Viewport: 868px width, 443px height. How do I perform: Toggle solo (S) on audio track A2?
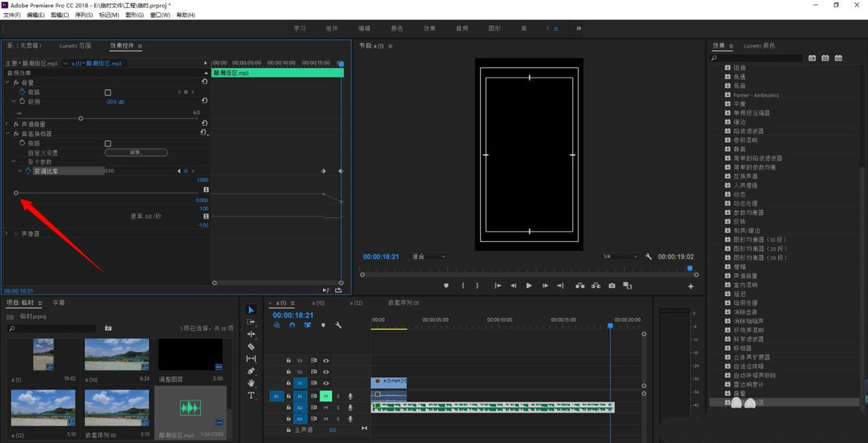pyautogui.click(x=338, y=408)
